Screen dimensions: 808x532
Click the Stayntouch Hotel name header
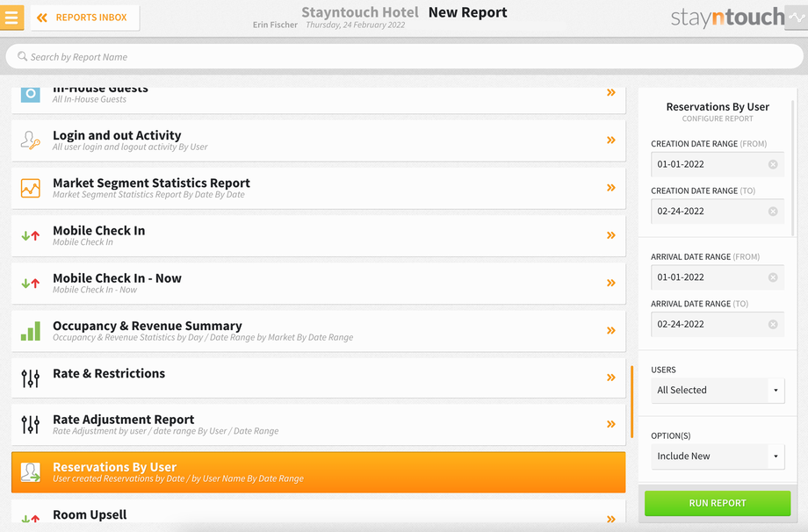coord(360,12)
